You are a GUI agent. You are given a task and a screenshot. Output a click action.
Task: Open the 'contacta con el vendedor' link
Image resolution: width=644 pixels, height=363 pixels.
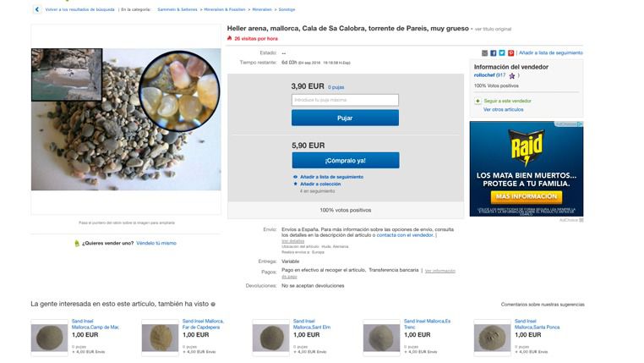(404, 234)
